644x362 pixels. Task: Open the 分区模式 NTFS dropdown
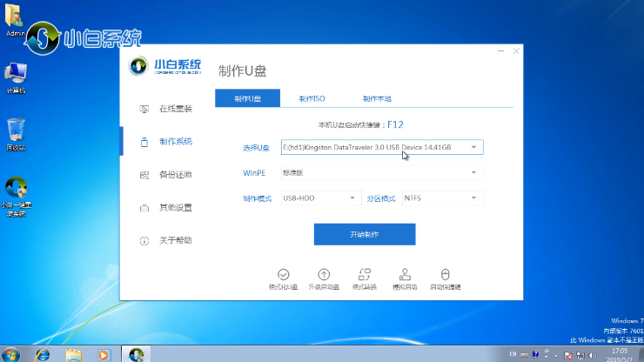[x=442, y=198]
